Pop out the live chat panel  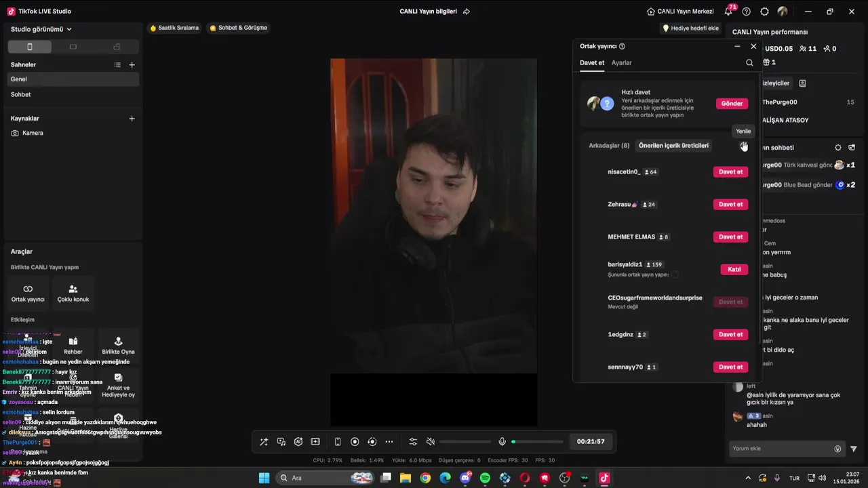tap(852, 147)
